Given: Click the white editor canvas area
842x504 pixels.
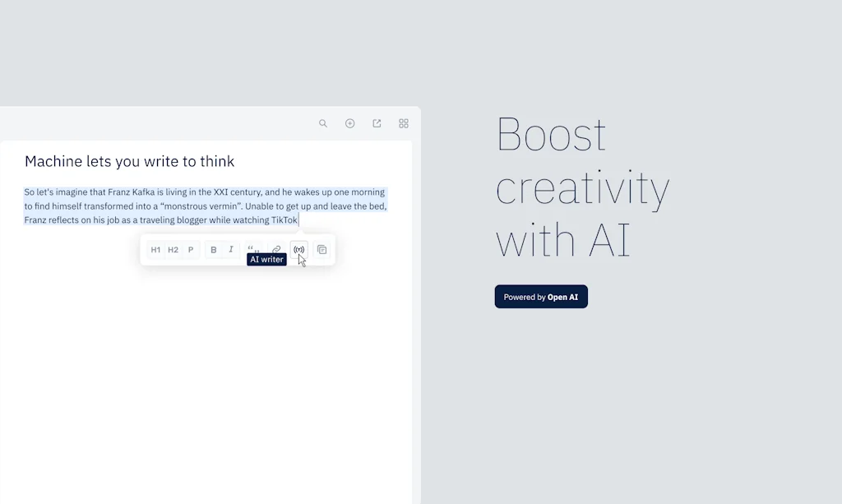Looking at the screenshot, I should point(206,370).
